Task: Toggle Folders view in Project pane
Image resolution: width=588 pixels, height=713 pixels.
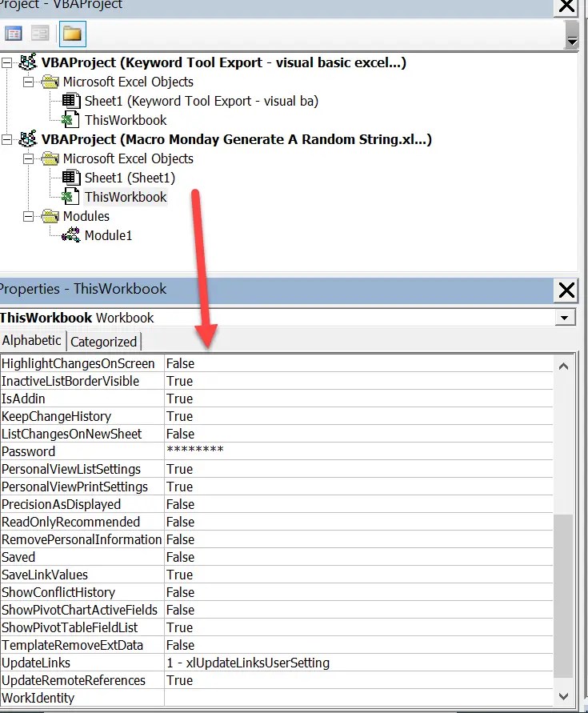Action: [72, 34]
